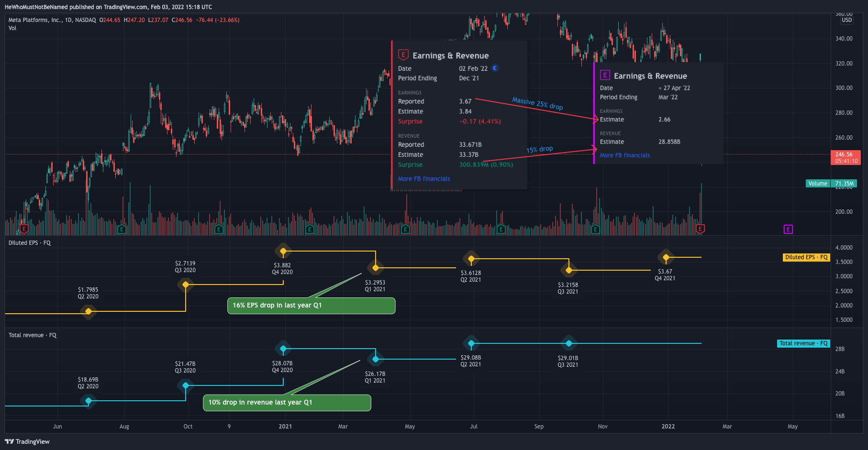
Task: Click the $29.08B Q2 2021 revenue label
Action: click(x=471, y=361)
